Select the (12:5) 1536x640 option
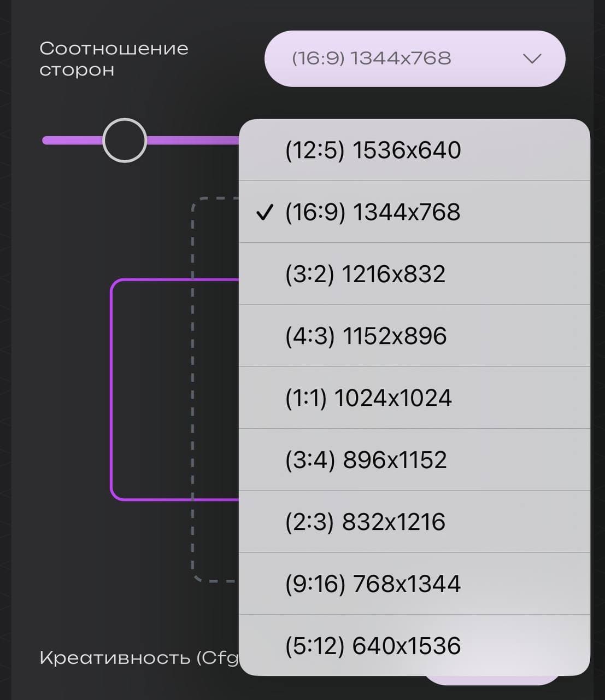The width and height of the screenshot is (605, 700). pyautogui.click(x=373, y=150)
